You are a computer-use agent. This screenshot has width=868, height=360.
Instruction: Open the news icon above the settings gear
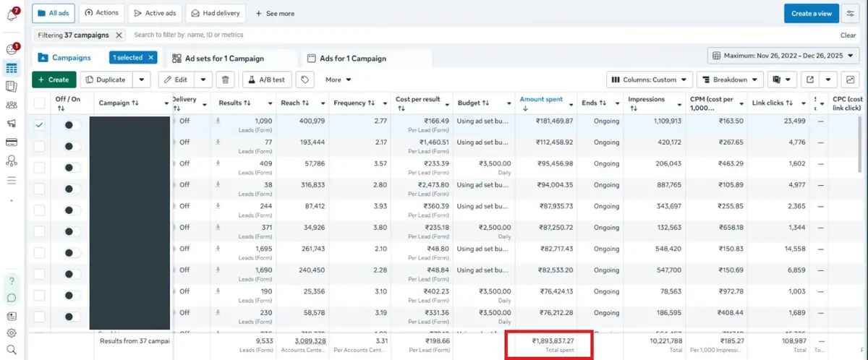pyautogui.click(x=12, y=316)
